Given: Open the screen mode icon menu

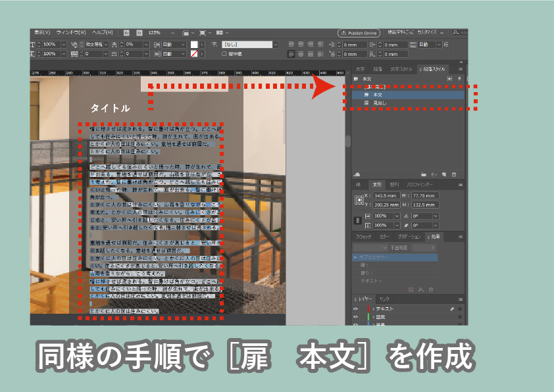Looking at the screenshot, I should [x=205, y=33].
